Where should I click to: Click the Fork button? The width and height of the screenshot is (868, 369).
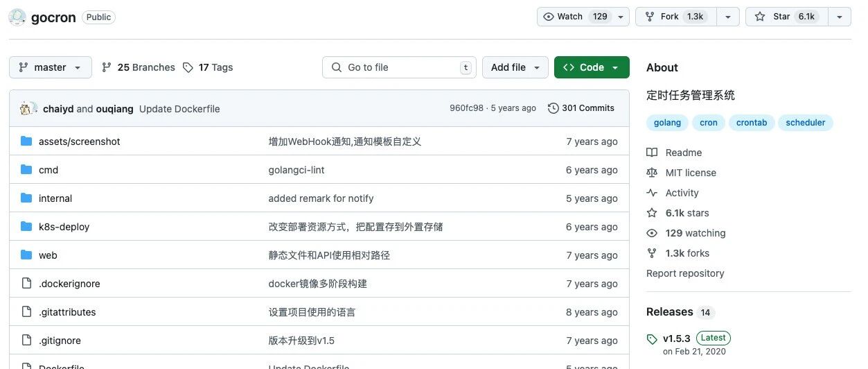(x=675, y=17)
